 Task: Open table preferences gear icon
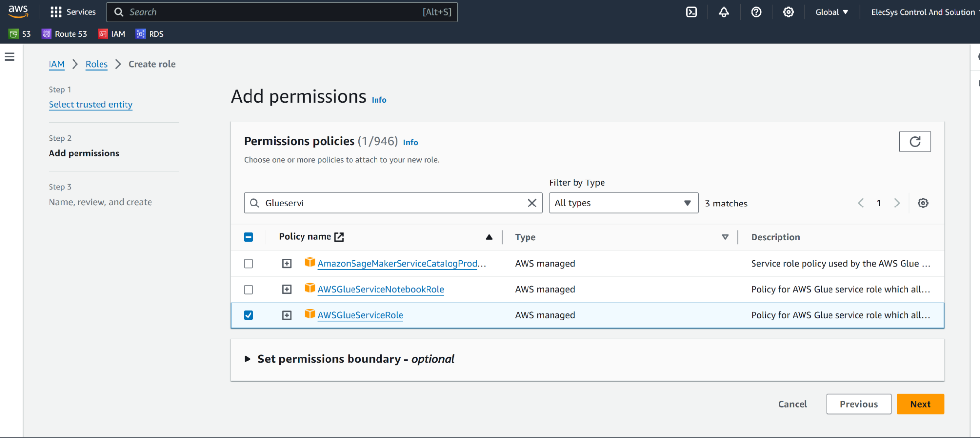(923, 203)
